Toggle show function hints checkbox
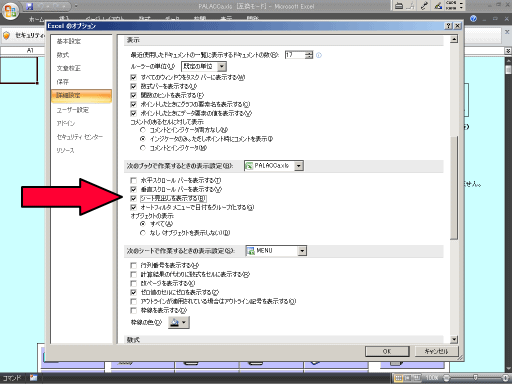512x384 pixels. click(133, 95)
